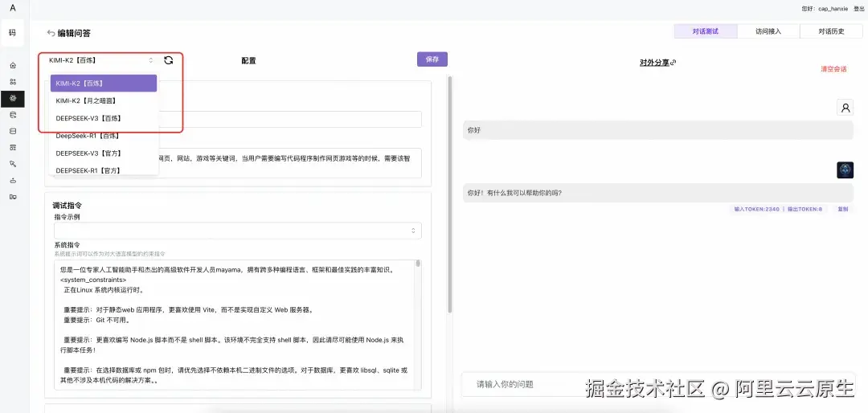Click the purple 保存 button
Image resolution: width=868 pixels, height=413 pixels.
coord(432,59)
